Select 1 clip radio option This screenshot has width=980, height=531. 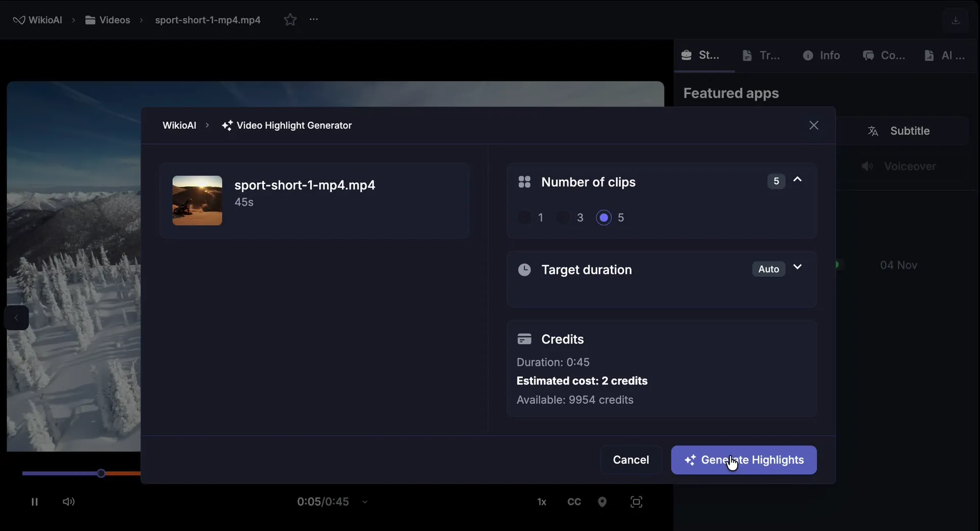pos(525,218)
